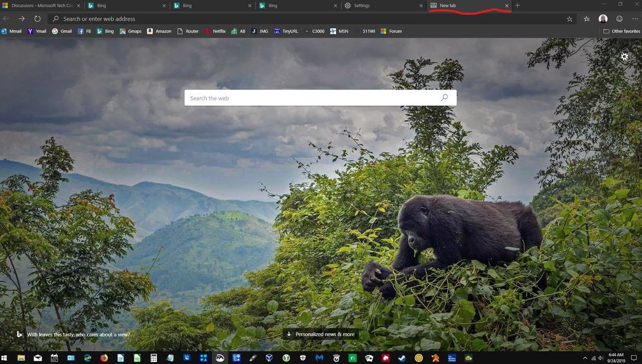
Task: Open the FB favorite
Action: [84, 31]
